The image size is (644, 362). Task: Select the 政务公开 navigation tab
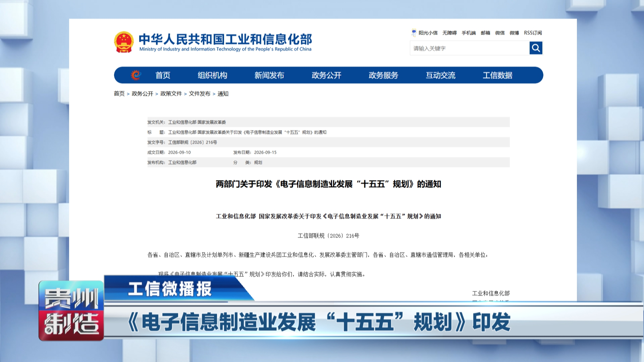click(326, 75)
